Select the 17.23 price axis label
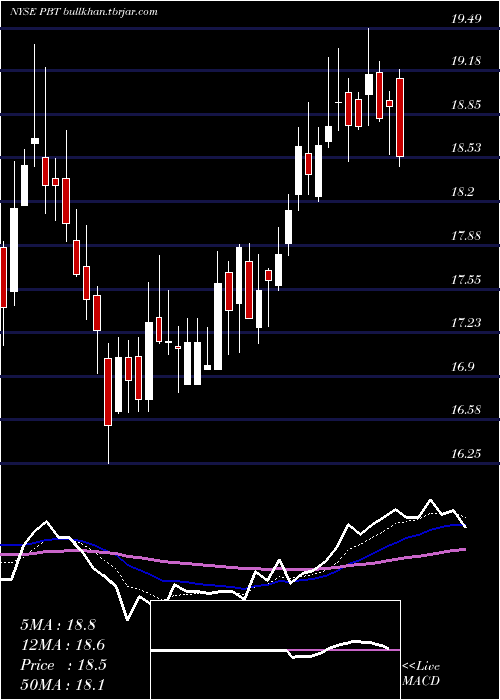The width and height of the screenshot is (500, 700). point(466,323)
